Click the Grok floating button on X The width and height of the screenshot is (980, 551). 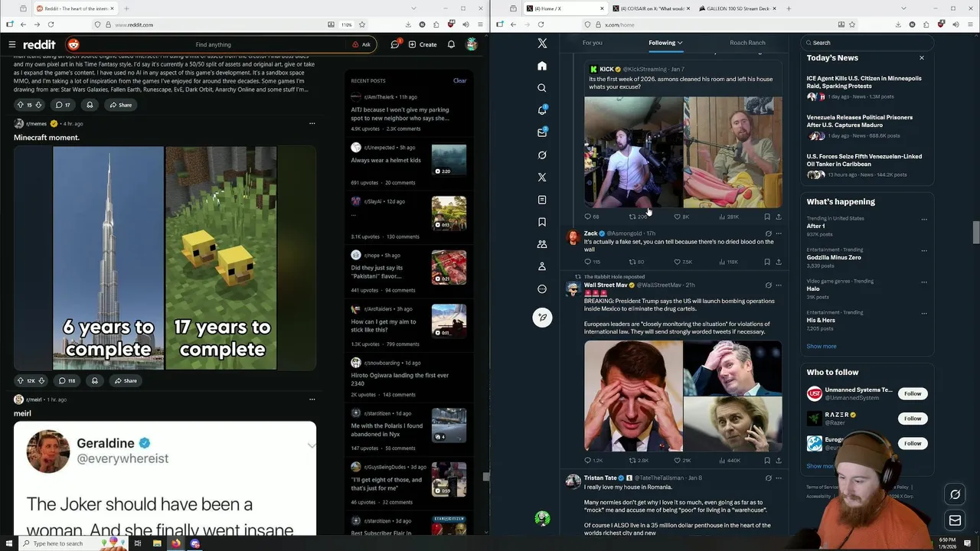click(955, 494)
